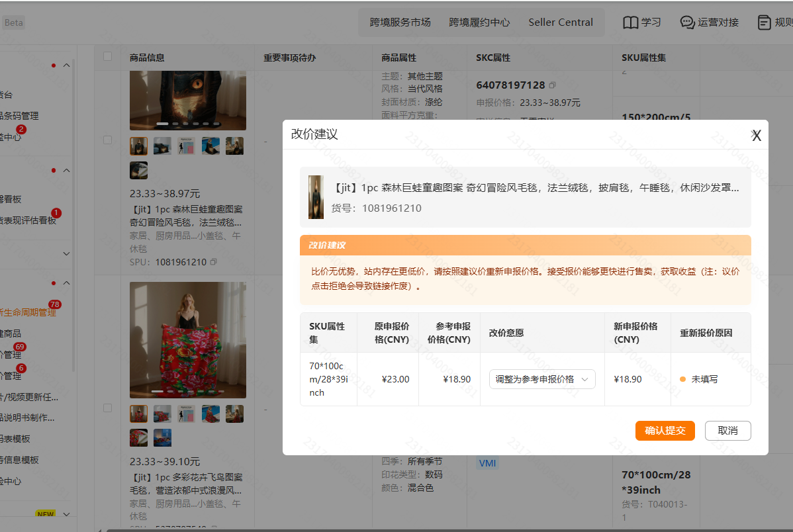Click the 学习 book icon

(x=631, y=22)
